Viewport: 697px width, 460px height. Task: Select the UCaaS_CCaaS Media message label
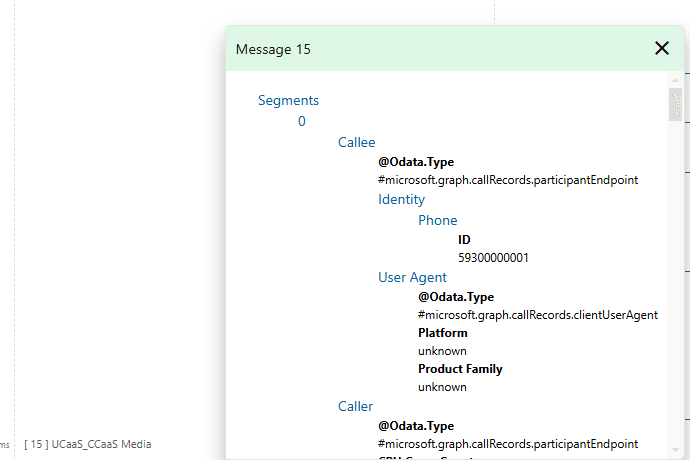click(88, 444)
